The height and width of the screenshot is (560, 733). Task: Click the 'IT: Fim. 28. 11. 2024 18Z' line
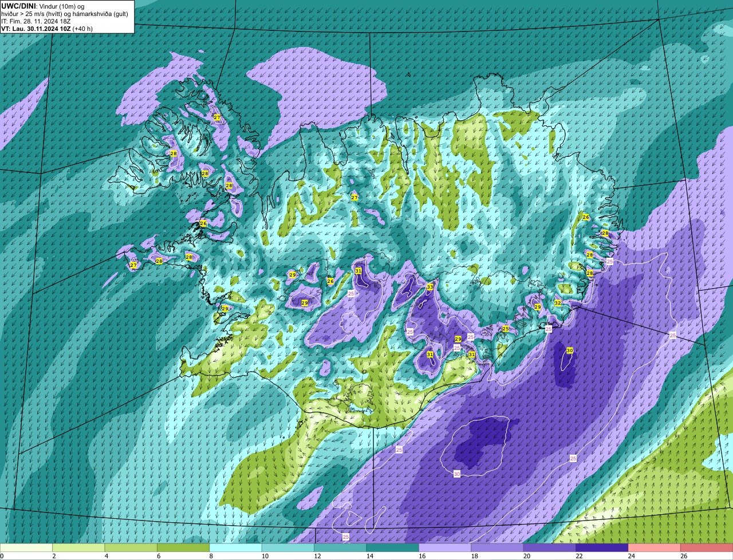(x=35, y=21)
